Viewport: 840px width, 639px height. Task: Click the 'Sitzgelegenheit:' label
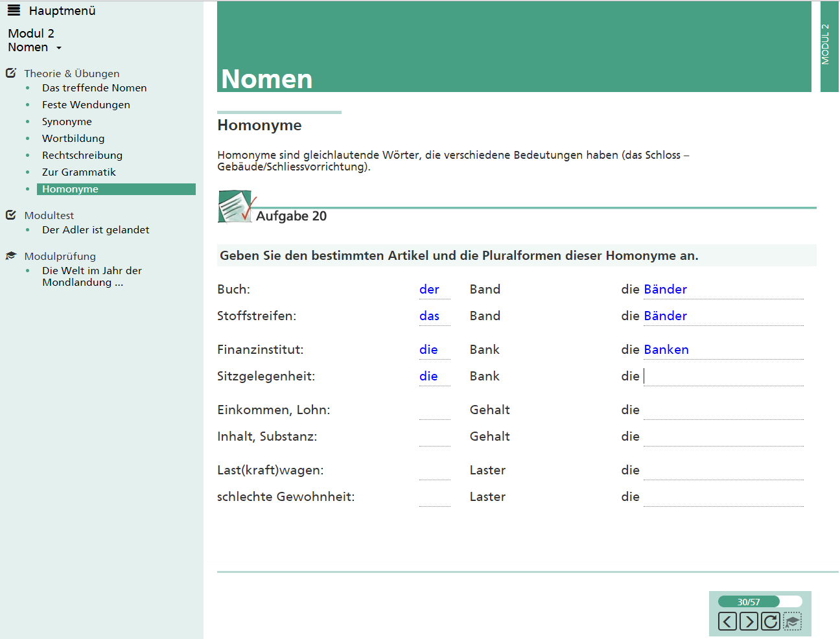(266, 377)
